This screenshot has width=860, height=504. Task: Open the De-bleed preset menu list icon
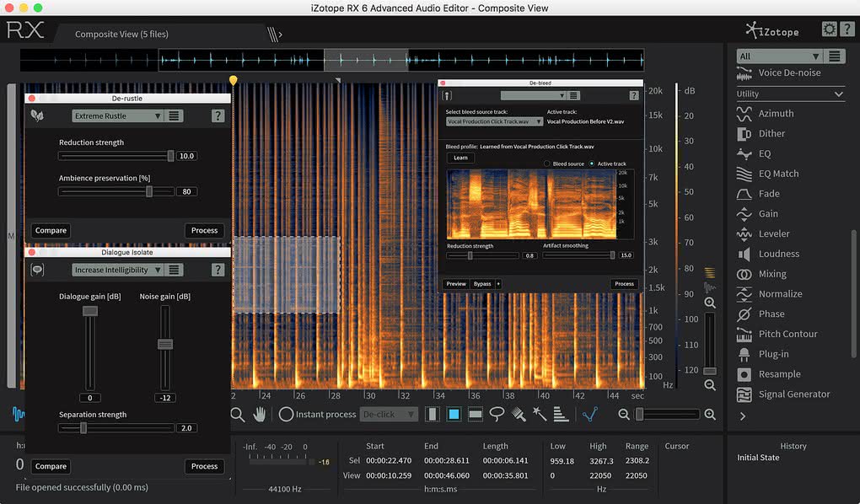[x=573, y=95]
